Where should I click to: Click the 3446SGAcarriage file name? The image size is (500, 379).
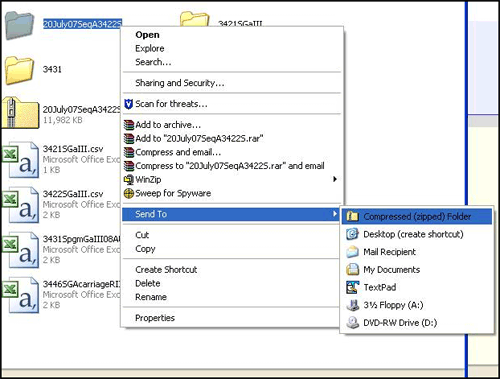point(81,284)
